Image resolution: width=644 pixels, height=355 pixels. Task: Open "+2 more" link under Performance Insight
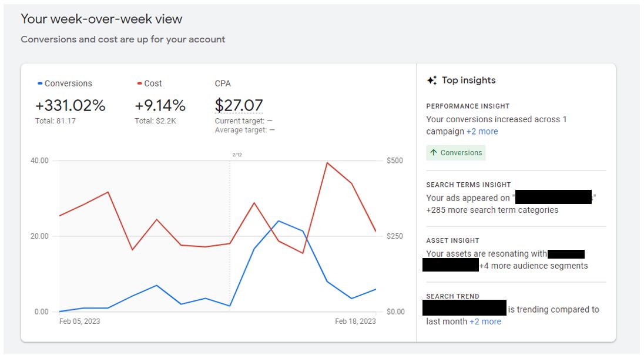pos(482,132)
